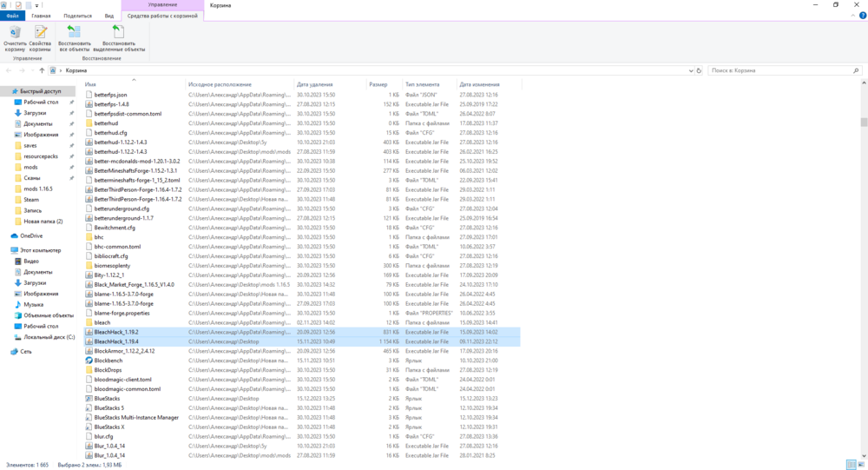Open Новая папка (2) in sidebar
This screenshot has height=470, width=868.
click(x=43, y=222)
